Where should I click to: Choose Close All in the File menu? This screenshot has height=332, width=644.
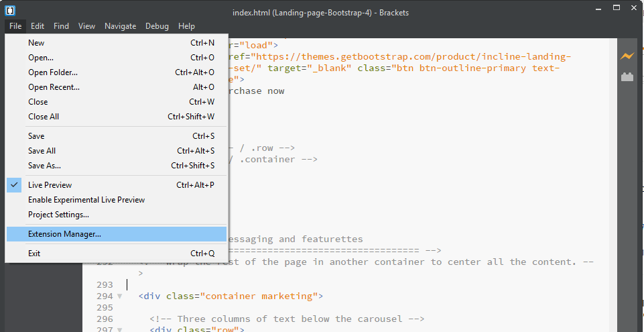117,117
